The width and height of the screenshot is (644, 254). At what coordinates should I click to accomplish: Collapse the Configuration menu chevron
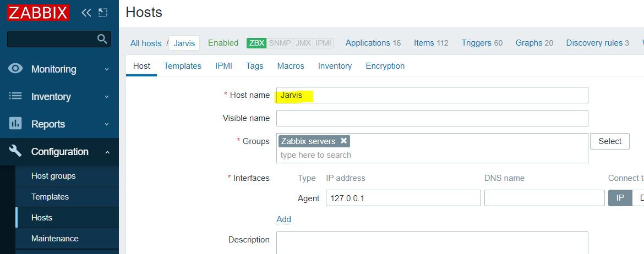[x=107, y=152]
